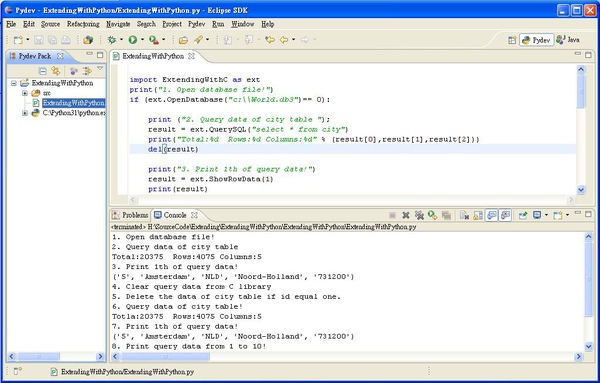The height and width of the screenshot is (383, 600).
Task: Open the External Tools dropdown arrow
Action: pos(163,39)
